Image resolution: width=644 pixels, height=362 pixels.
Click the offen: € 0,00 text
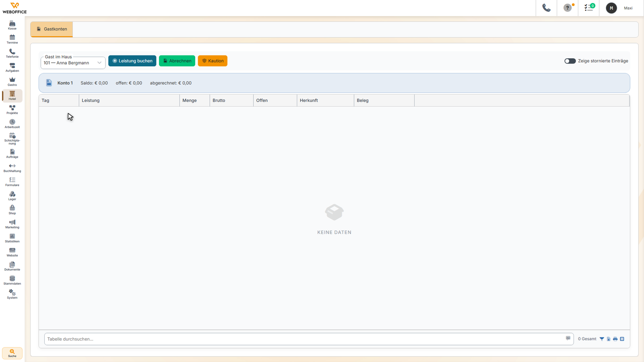click(129, 83)
